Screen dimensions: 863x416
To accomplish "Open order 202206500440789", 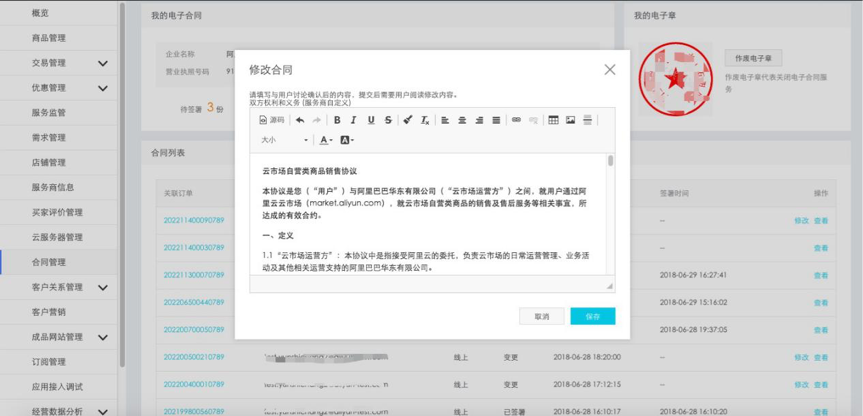I will 194,302.
